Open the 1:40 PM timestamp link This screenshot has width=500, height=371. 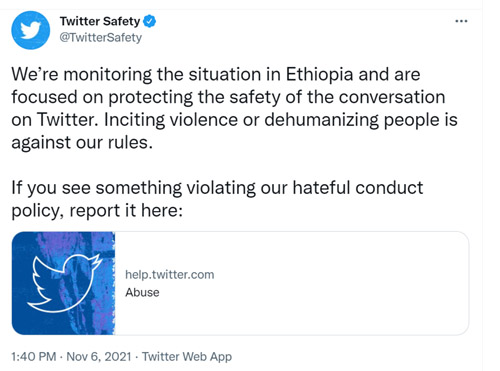(x=34, y=357)
